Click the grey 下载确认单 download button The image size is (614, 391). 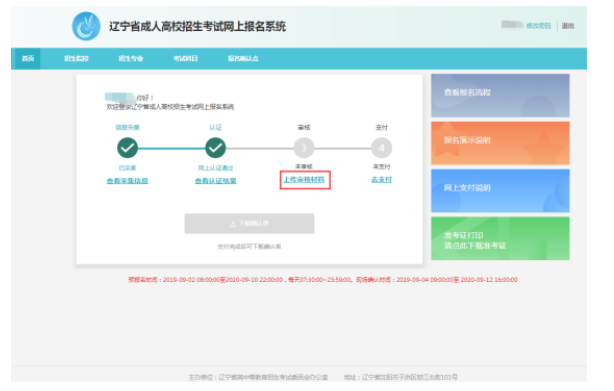249,223
